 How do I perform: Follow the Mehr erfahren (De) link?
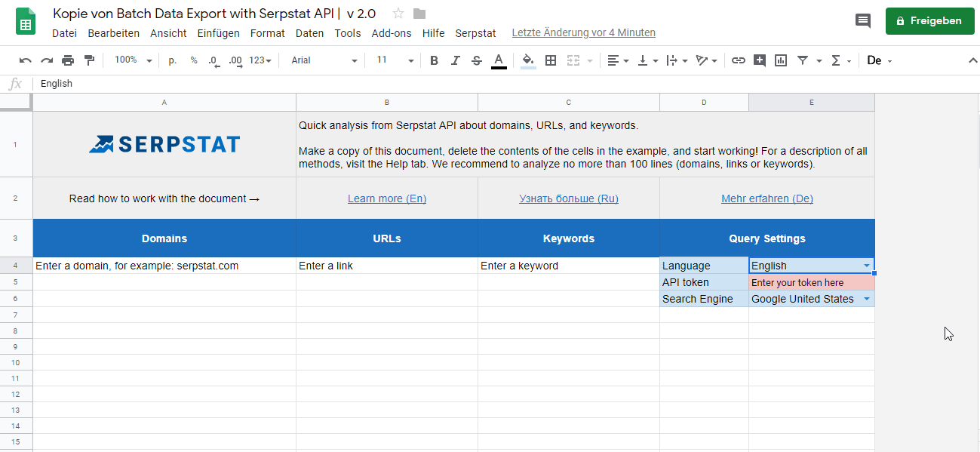(x=767, y=199)
